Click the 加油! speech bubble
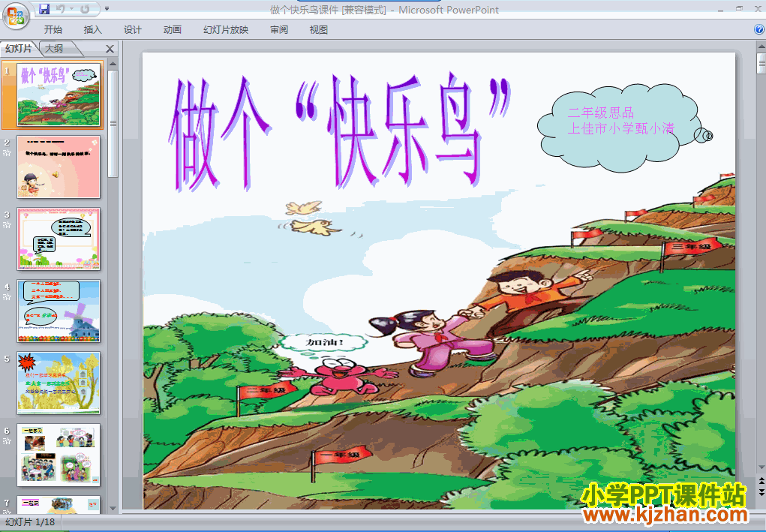 (325, 342)
